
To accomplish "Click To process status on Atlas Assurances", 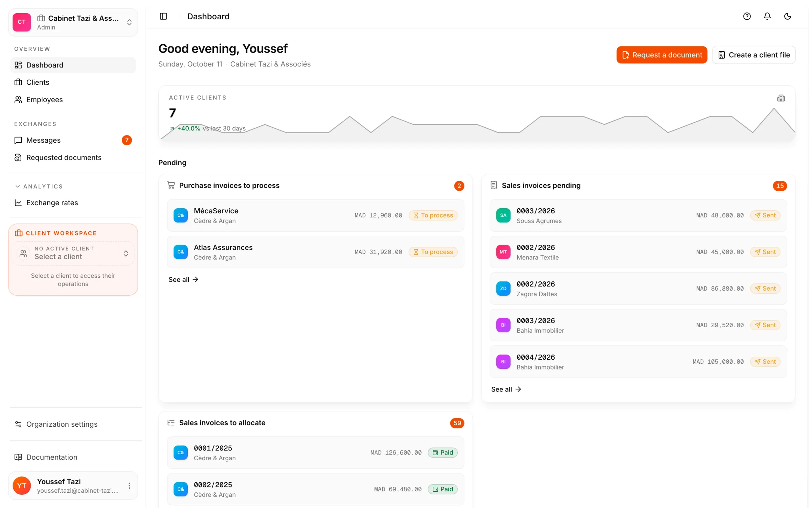I will [x=433, y=252].
